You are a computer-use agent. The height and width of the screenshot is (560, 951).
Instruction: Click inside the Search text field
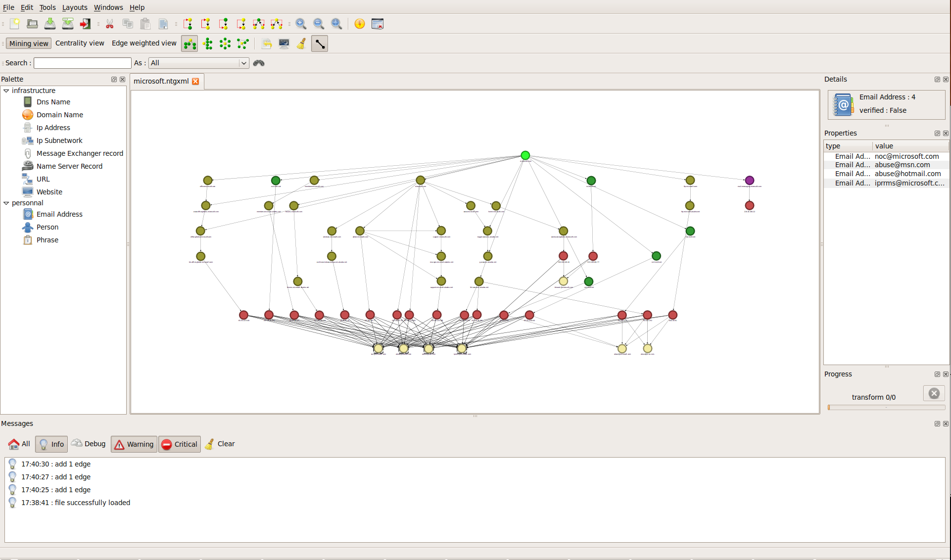(82, 63)
